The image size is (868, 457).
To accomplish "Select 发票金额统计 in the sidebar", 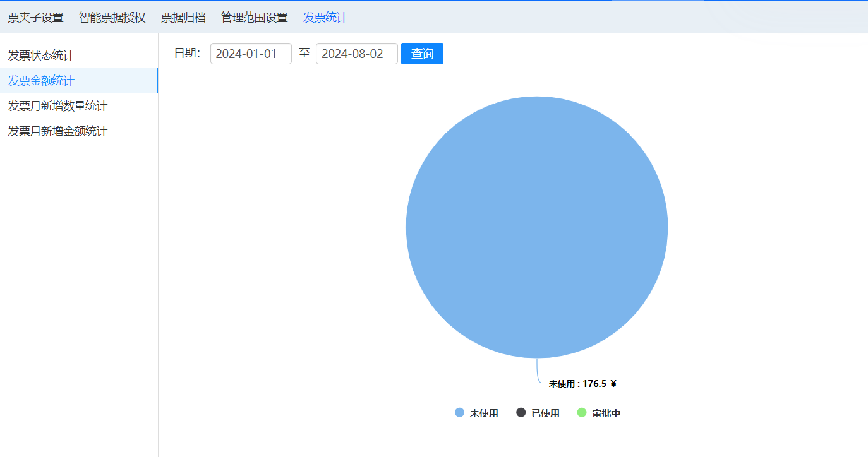I will (x=41, y=81).
